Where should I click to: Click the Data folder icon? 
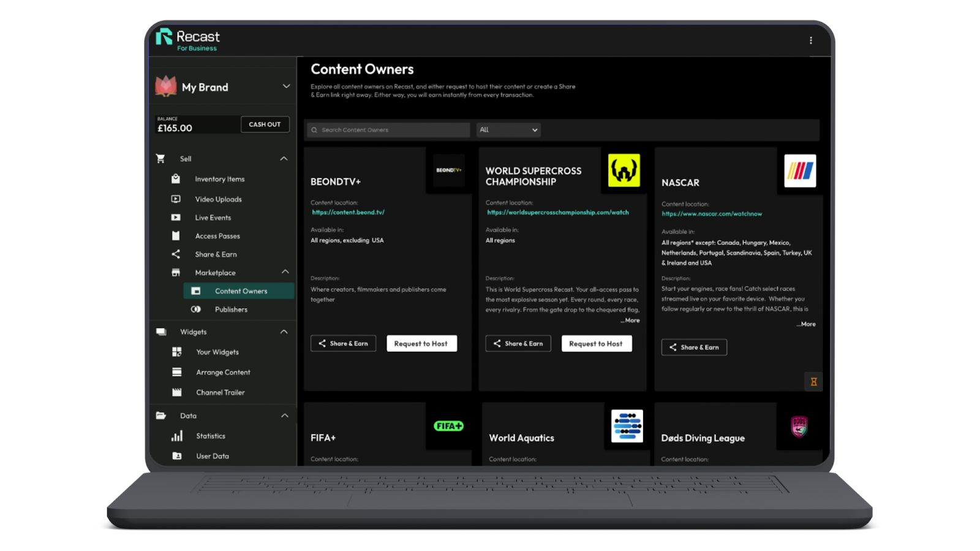click(161, 416)
